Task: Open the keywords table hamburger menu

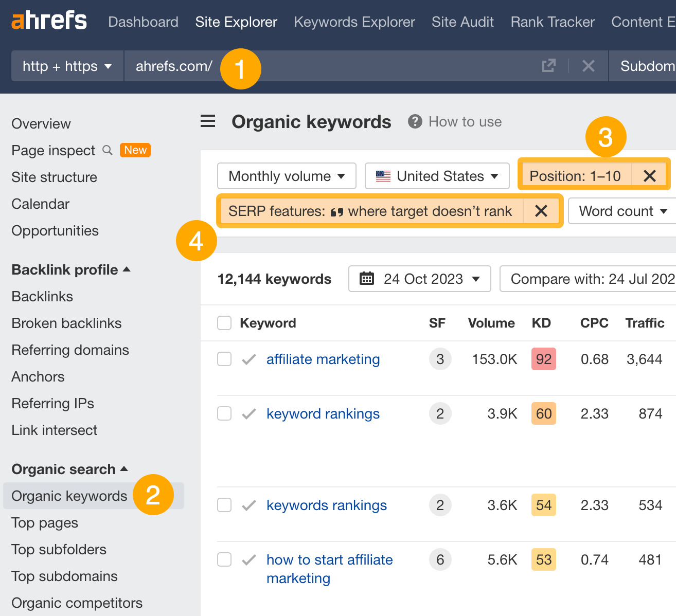Action: point(208,121)
